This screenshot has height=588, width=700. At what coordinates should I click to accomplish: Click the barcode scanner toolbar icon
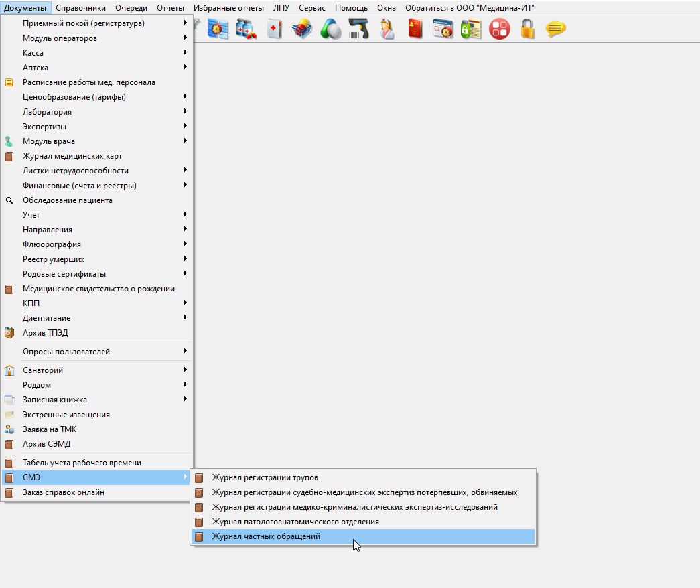[x=359, y=29]
